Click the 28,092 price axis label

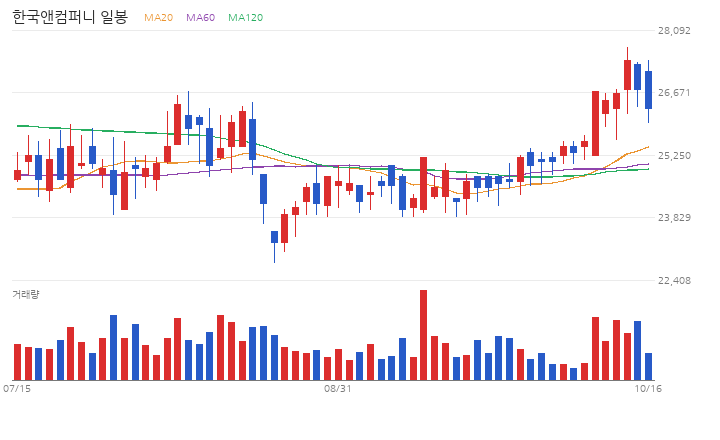(x=674, y=31)
